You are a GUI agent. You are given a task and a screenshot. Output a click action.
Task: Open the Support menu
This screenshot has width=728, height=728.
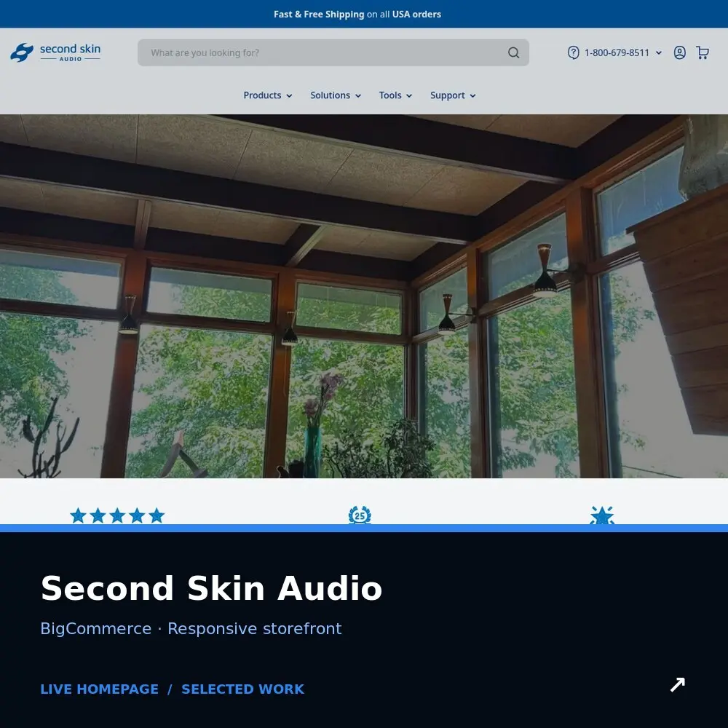click(x=453, y=95)
